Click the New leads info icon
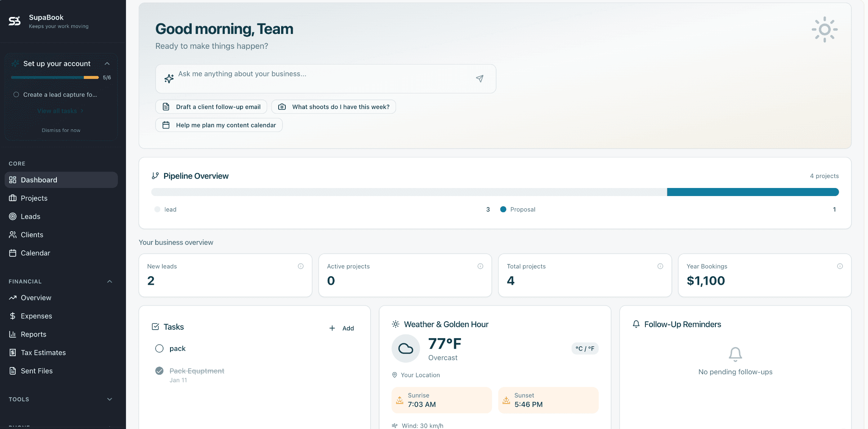The width and height of the screenshot is (868, 429). tap(301, 266)
